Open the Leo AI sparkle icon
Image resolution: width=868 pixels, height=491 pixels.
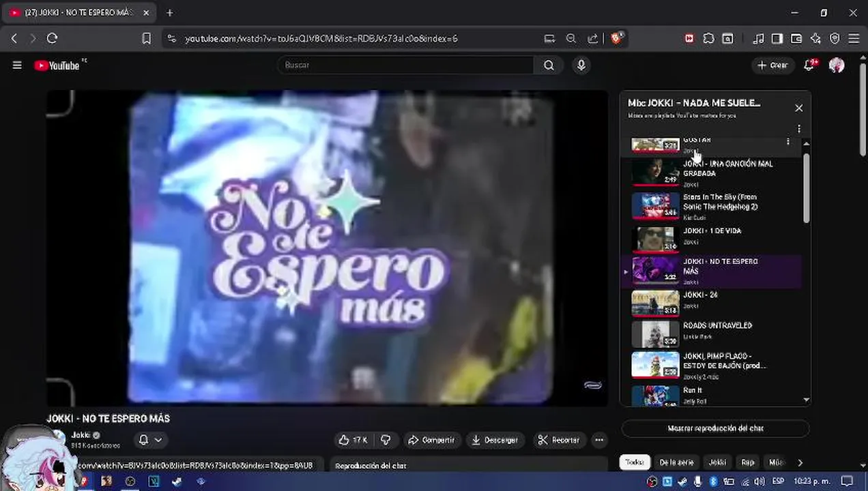coord(815,39)
